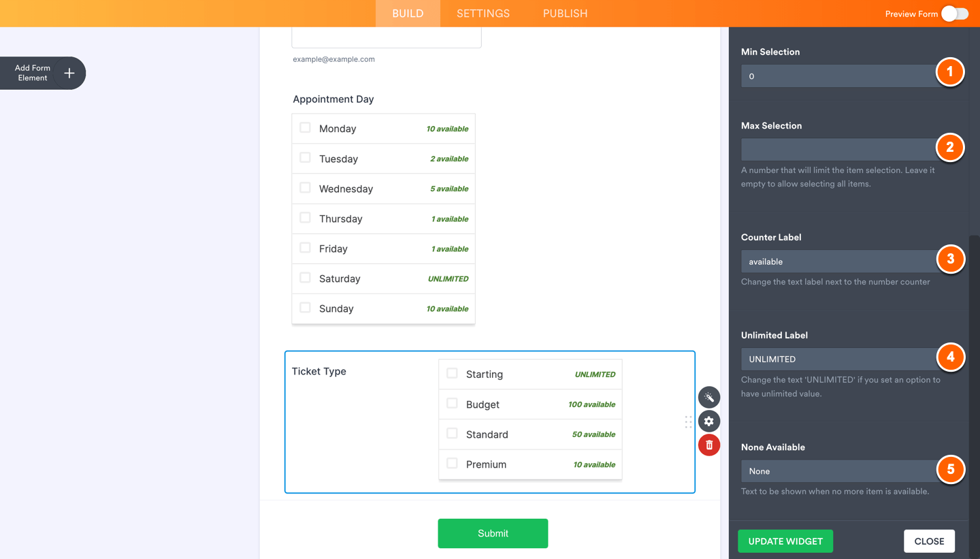
Task: Switch to the BUILD tab
Action: pyautogui.click(x=408, y=14)
